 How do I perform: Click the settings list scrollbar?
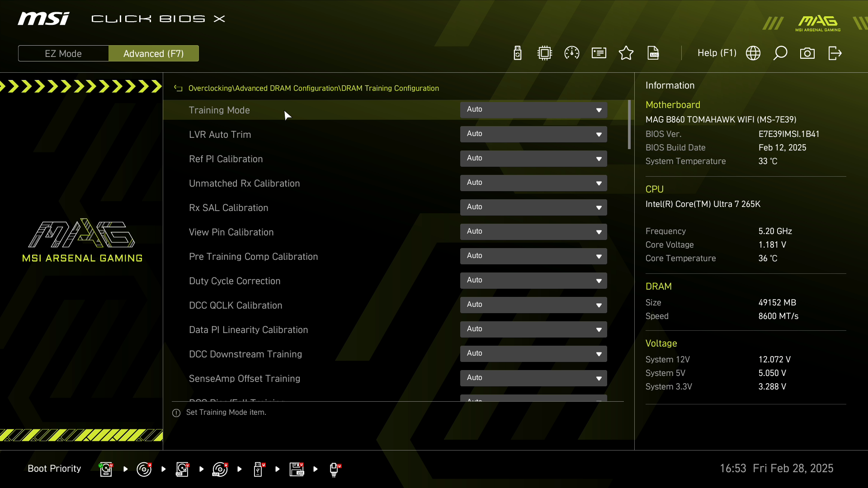(x=629, y=125)
